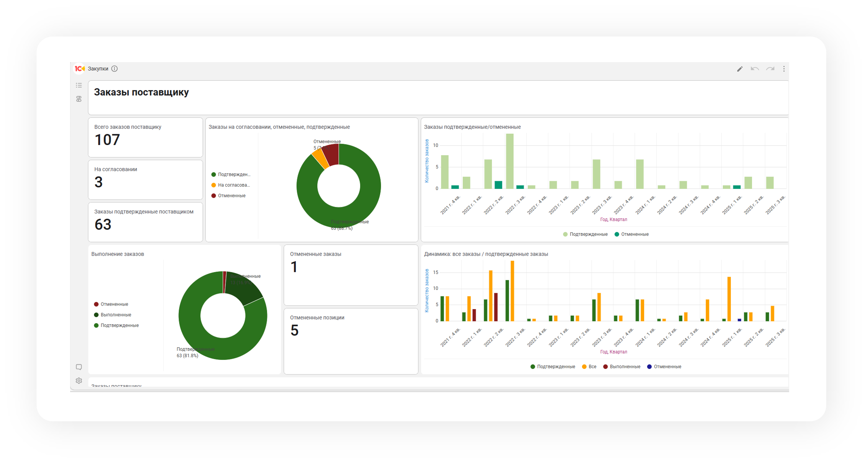The image size is (868, 463).
Task: Click the Закупки dashboard title
Action: 98,69
